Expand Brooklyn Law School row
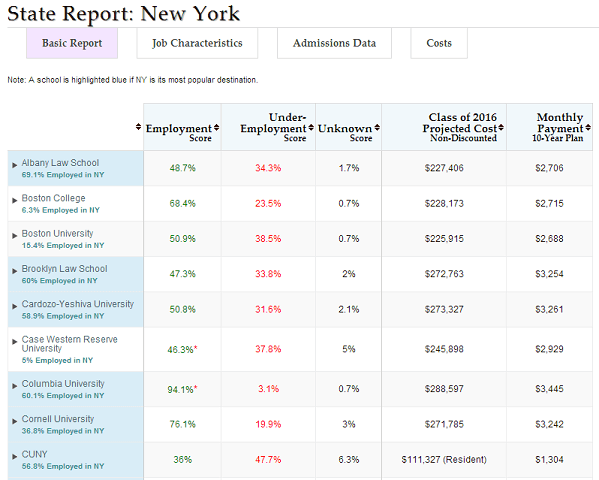Viewport: 599px width, 480px height. [15, 271]
